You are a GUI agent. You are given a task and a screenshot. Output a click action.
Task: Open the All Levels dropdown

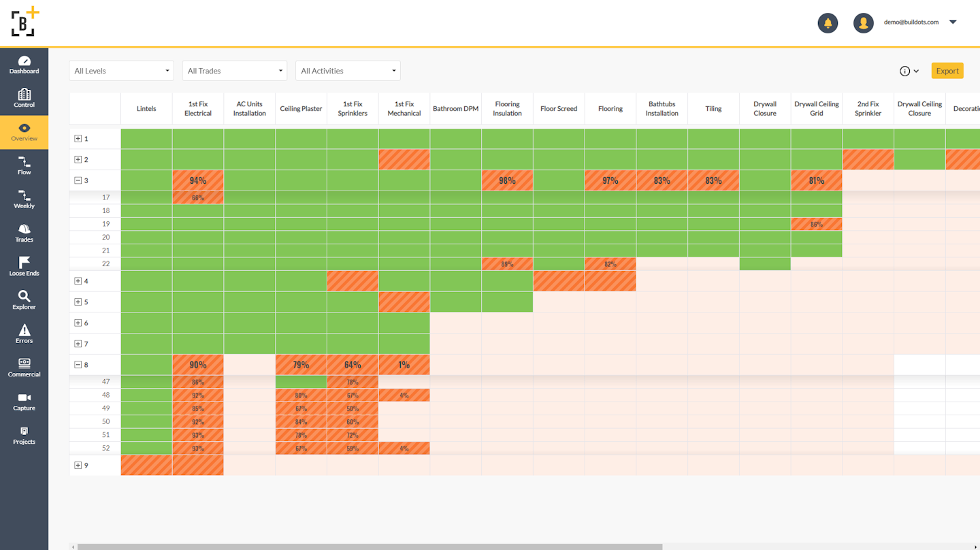(121, 71)
